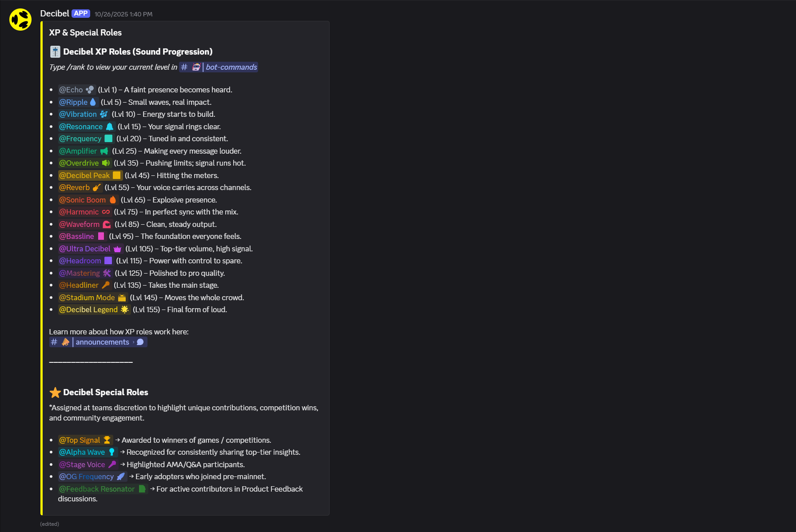The height and width of the screenshot is (532, 796).
Task: Click the megaphone icon beside @Amplifier
Action: click(x=104, y=151)
